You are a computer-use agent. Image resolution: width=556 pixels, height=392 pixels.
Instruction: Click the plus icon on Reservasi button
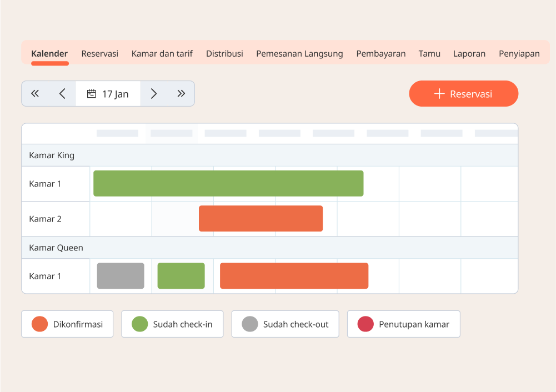click(x=439, y=94)
